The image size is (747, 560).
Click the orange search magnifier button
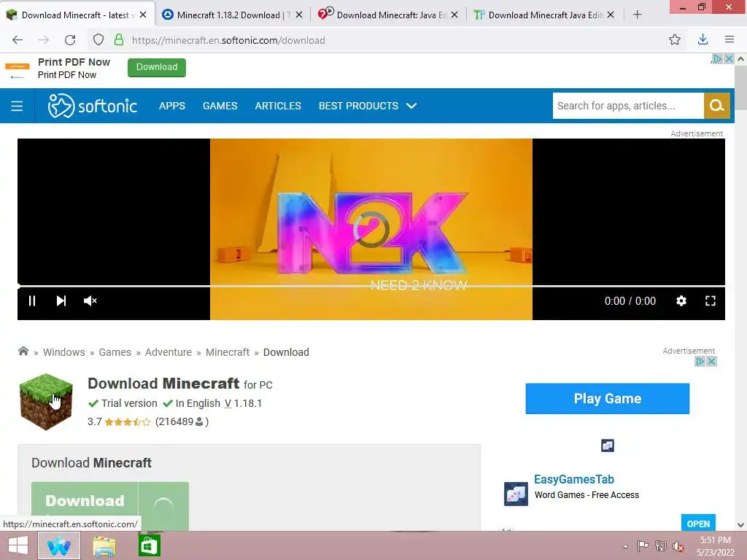[716, 106]
